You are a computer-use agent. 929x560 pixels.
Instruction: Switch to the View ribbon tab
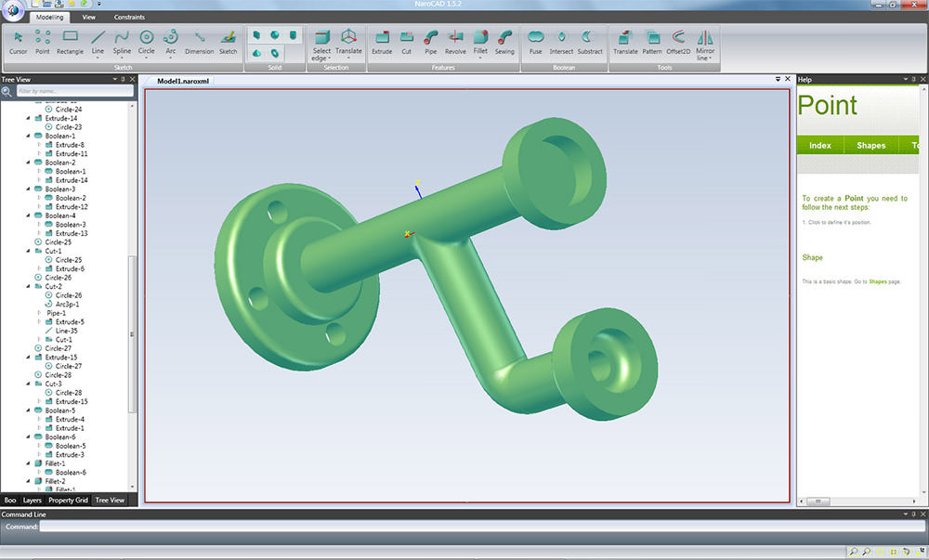[x=88, y=17]
